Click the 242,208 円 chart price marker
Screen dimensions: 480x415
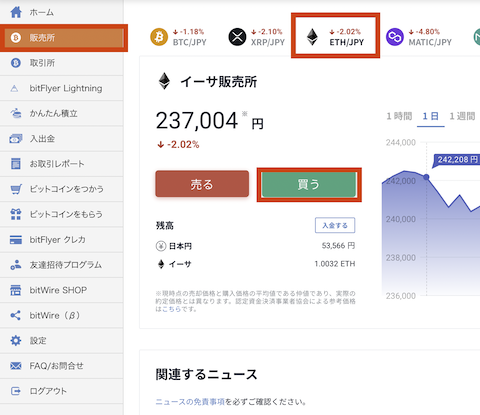[x=456, y=160]
